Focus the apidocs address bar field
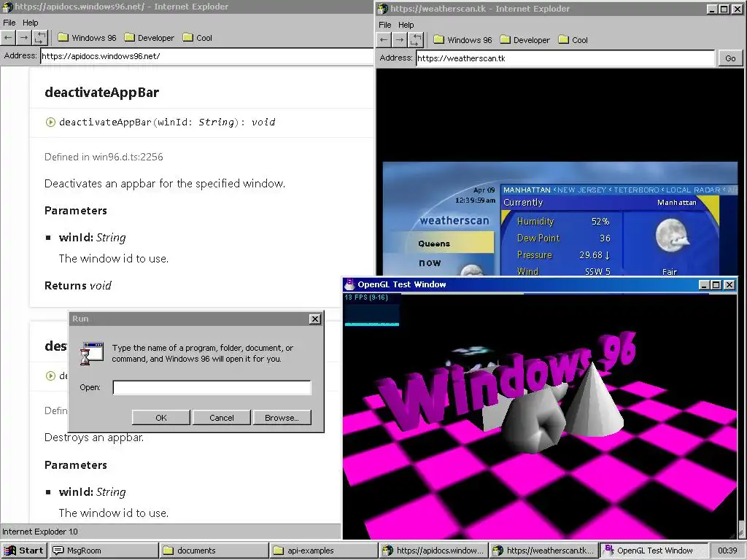 (x=206, y=56)
